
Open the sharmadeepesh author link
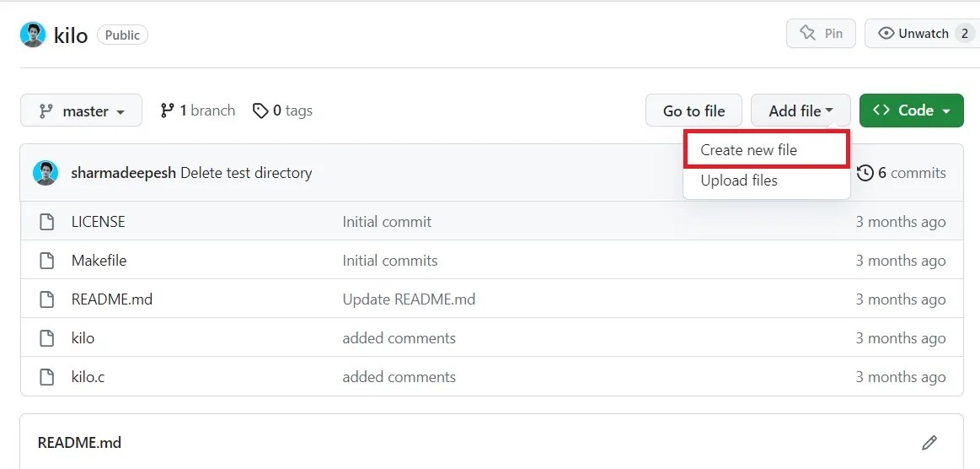coord(124,173)
